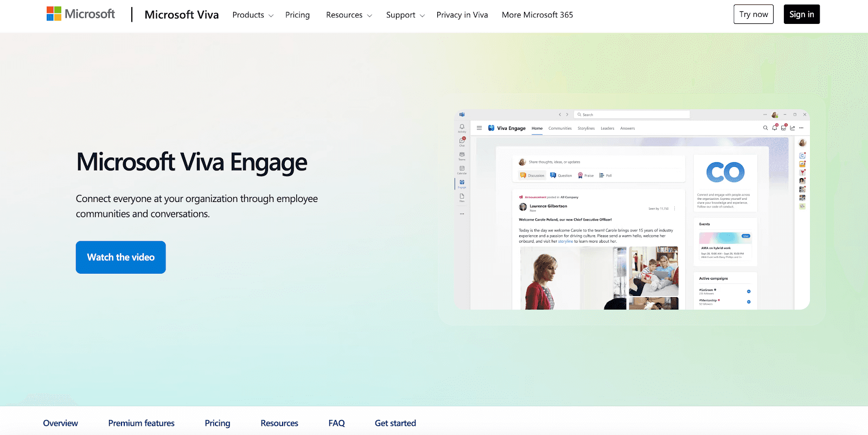Click the profile avatar in the Teams title bar

(x=775, y=115)
